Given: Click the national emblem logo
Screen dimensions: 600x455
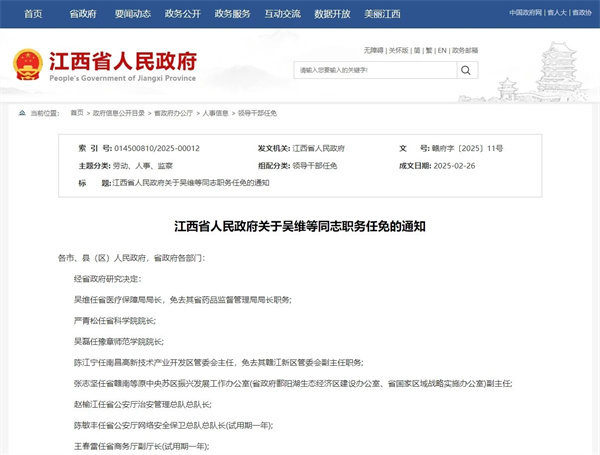Looking at the screenshot, I should [29, 64].
